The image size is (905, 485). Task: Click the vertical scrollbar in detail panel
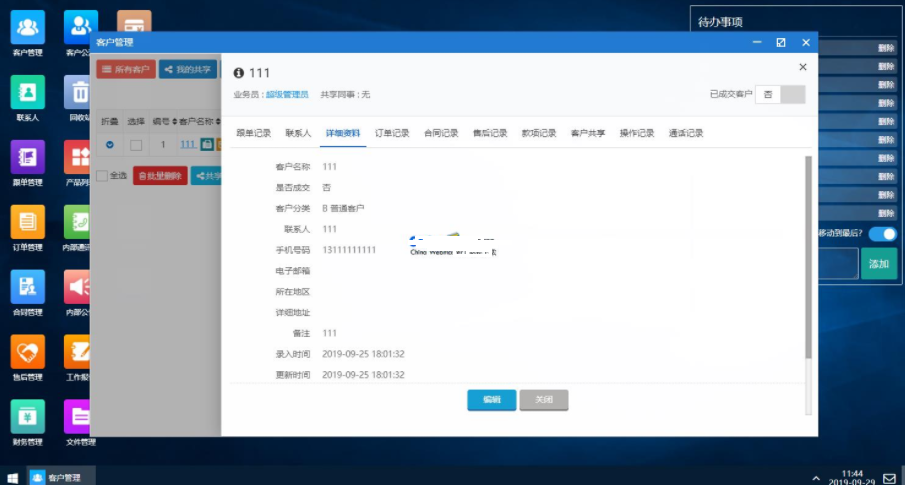click(808, 257)
